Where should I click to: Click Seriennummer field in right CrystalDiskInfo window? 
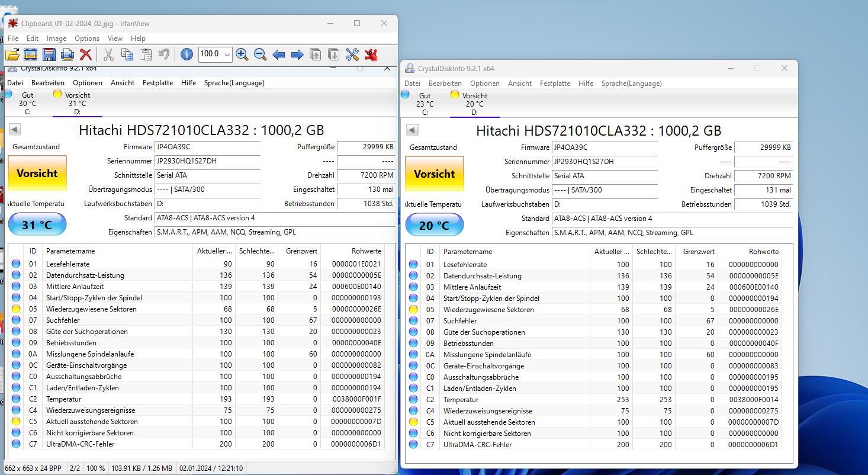coord(605,162)
